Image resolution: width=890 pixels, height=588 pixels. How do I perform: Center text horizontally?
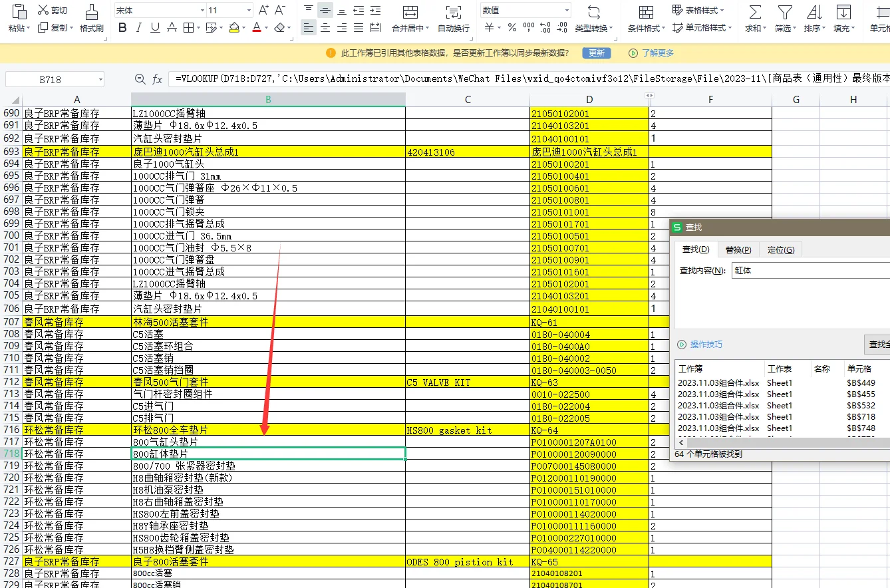point(325,27)
